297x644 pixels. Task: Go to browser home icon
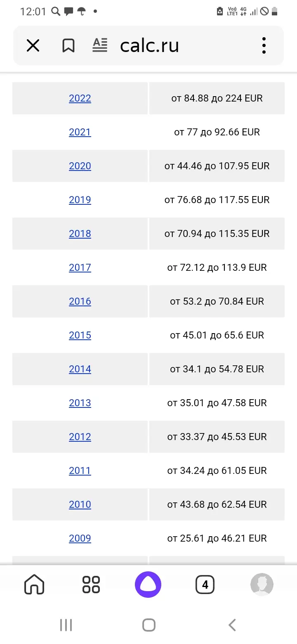(x=34, y=585)
